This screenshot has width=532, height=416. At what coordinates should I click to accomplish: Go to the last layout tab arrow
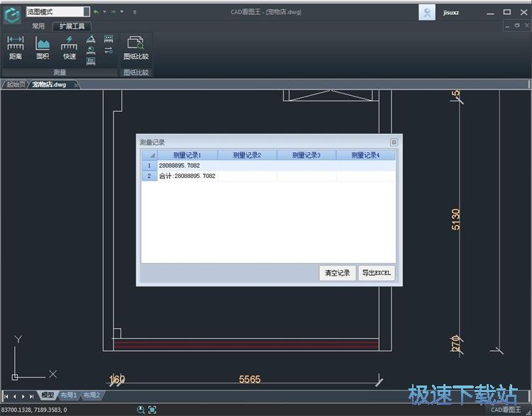coord(31,396)
